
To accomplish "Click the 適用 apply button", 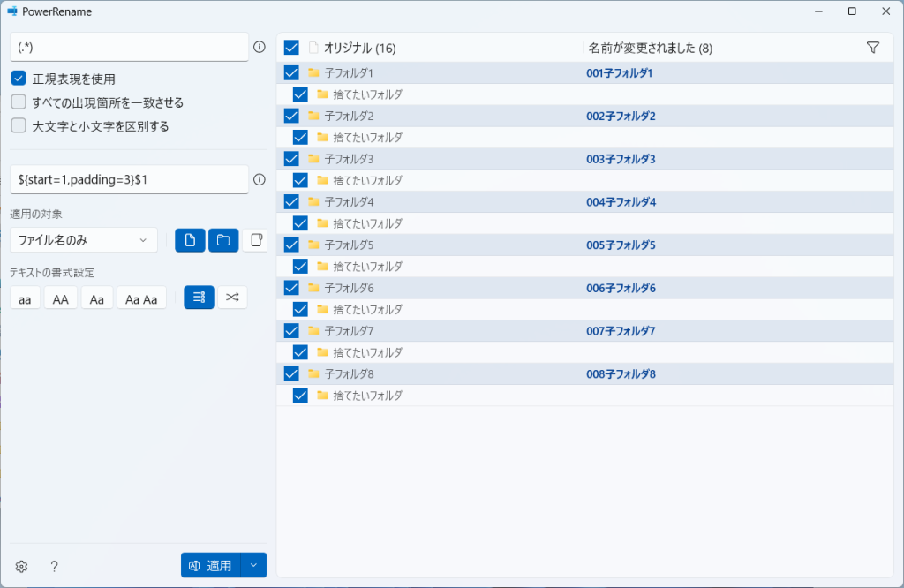I will pyautogui.click(x=211, y=566).
